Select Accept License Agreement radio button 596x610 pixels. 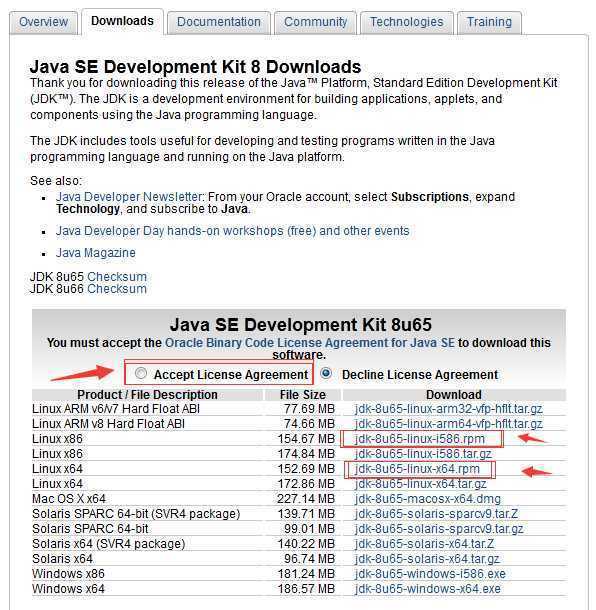pos(140,373)
